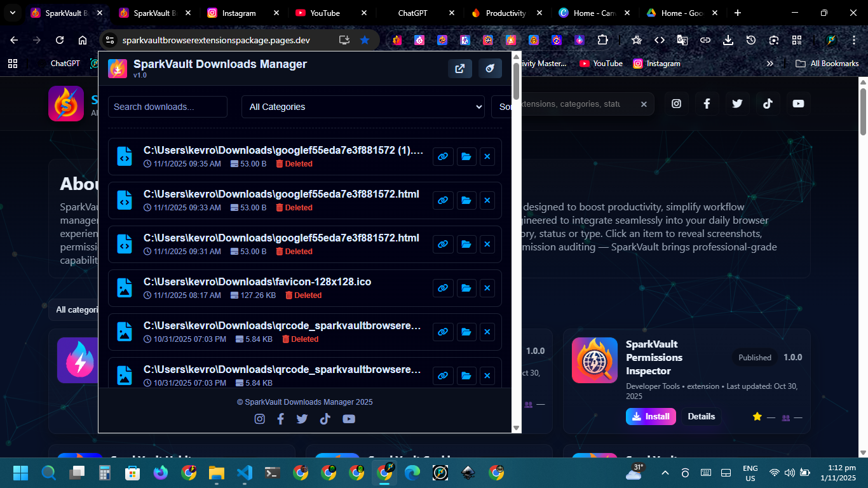Viewport: 868px width, 488px height.
Task: Expand the All Categories dropdown
Action: click(x=363, y=107)
